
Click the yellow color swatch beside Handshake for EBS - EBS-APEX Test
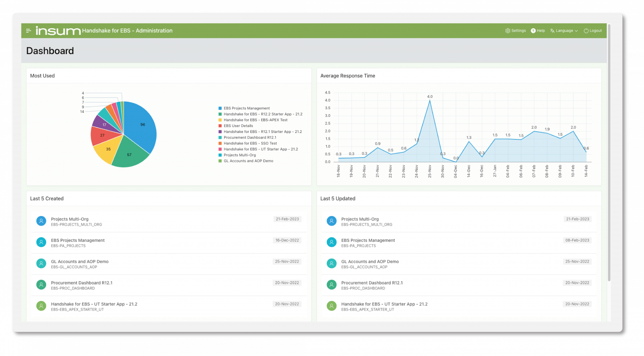(x=220, y=120)
